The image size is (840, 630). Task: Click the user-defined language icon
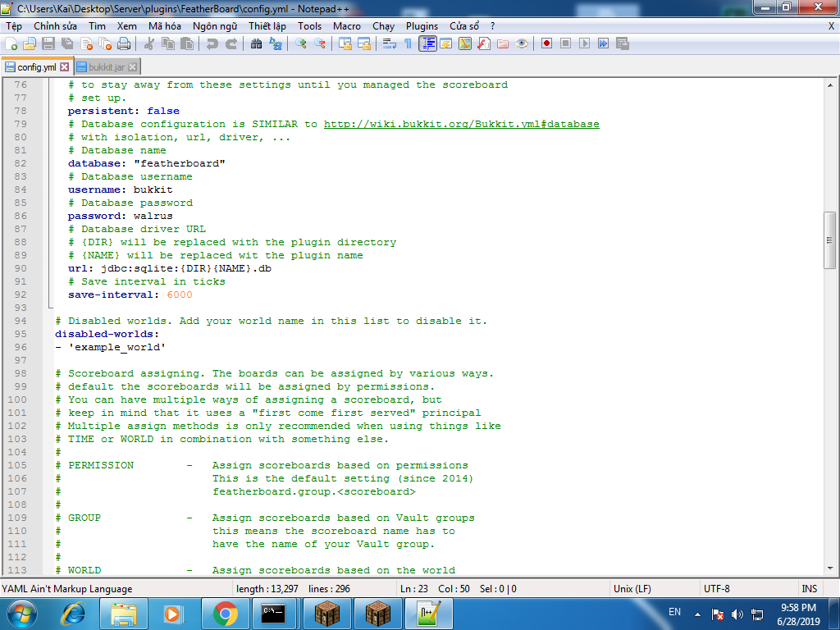pyautogui.click(x=445, y=44)
